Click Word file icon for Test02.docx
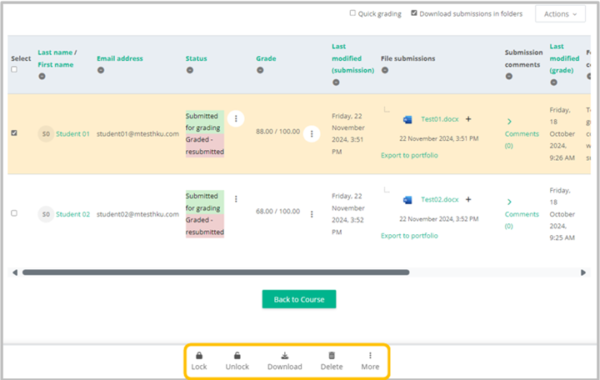Screen dimensions: 600x380 (x=408, y=200)
